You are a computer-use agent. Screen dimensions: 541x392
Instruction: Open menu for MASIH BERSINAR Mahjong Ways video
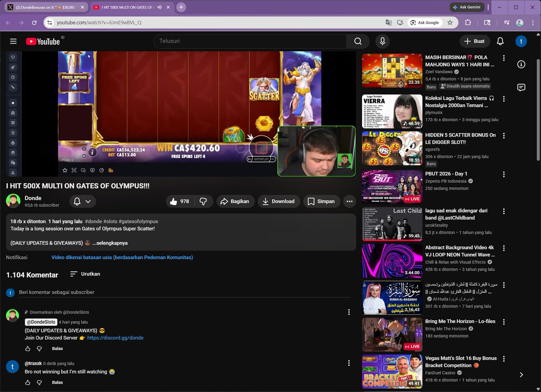point(504,58)
